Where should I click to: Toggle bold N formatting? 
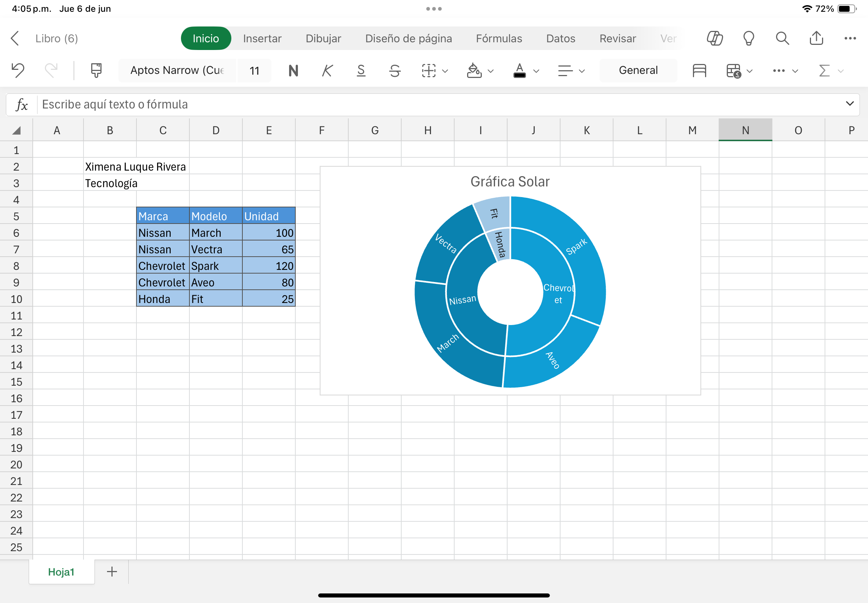293,70
